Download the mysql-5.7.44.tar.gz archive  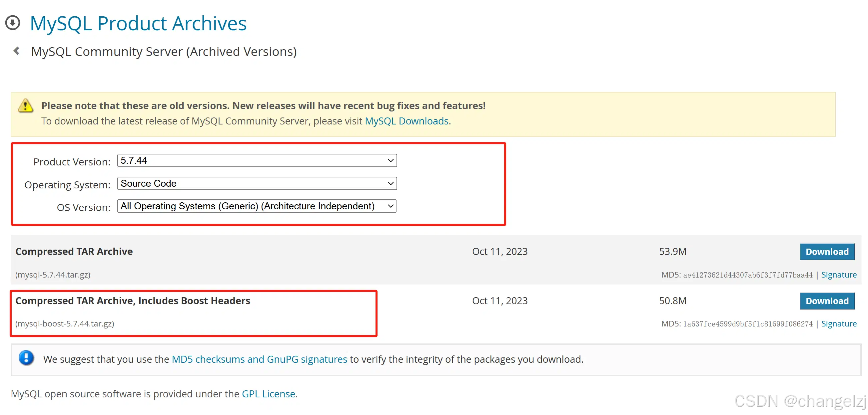click(x=827, y=252)
